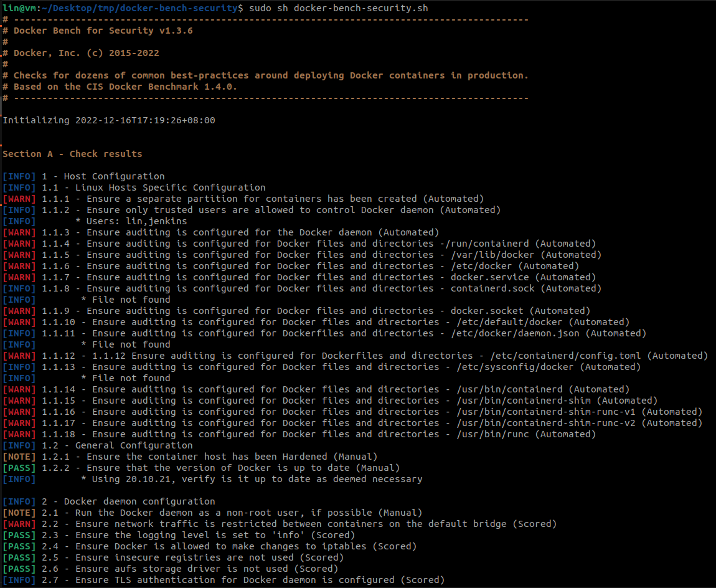The width and height of the screenshot is (716, 588).
Task: Click the 1.1.15 /usr/bin/containerd-shim line
Action: coord(330,401)
